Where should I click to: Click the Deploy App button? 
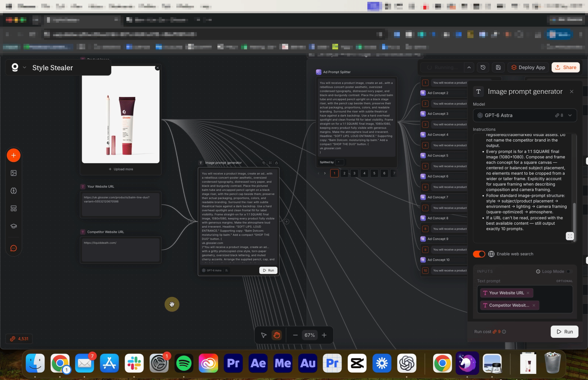click(x=528, y=67)
